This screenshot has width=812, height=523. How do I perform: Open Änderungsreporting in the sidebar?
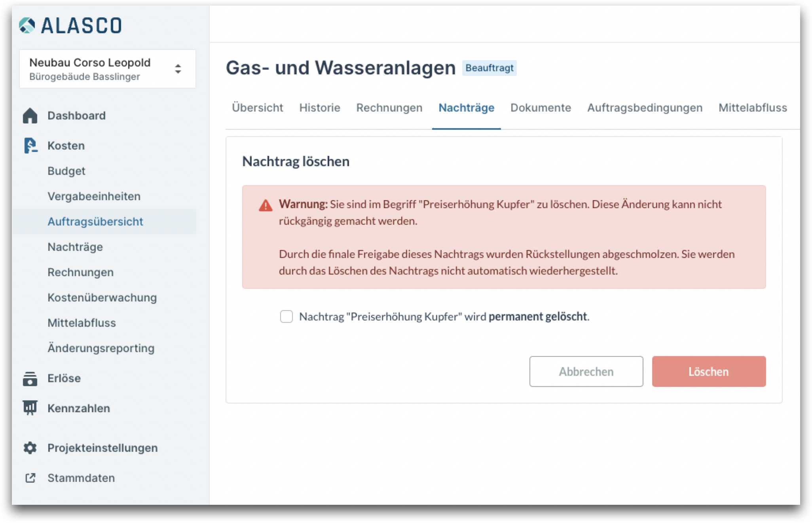(x=101, y=348)
